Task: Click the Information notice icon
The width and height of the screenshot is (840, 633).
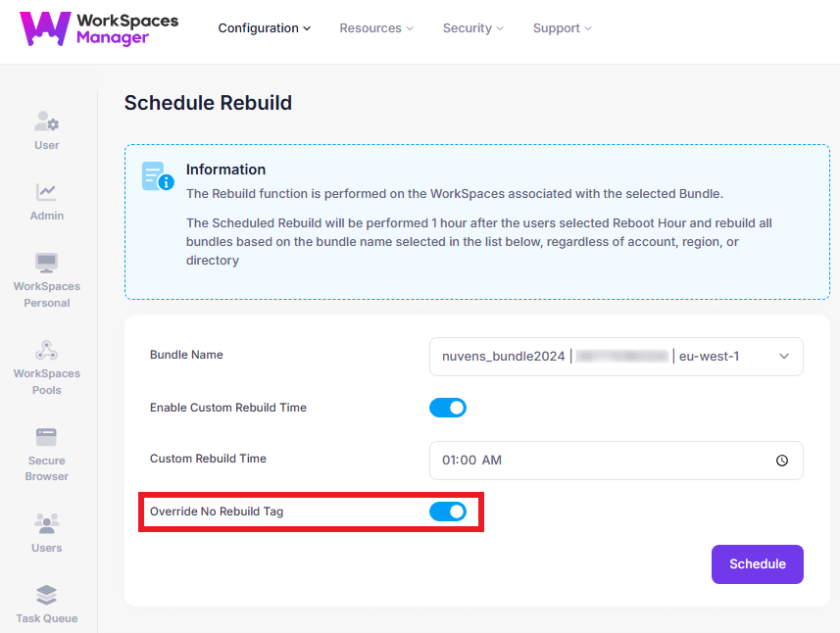Action: 158,176
